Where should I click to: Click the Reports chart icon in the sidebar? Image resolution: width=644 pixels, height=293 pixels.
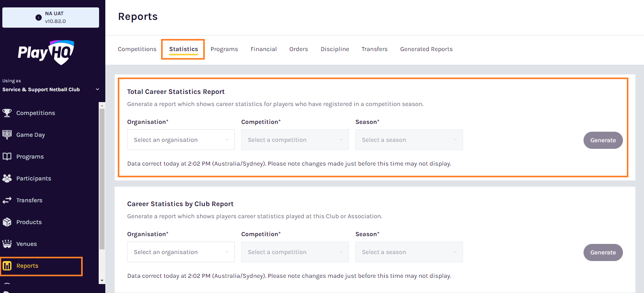click(7, 266)
